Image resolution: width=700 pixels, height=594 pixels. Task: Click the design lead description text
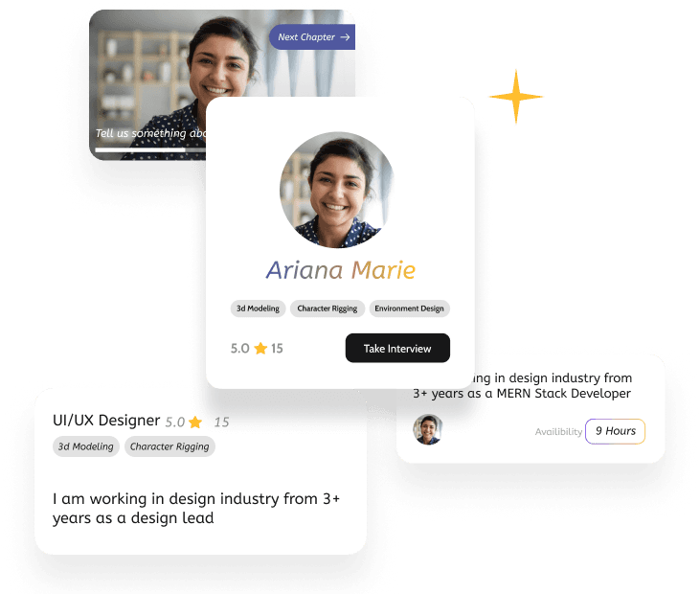(x=196, y=508)
